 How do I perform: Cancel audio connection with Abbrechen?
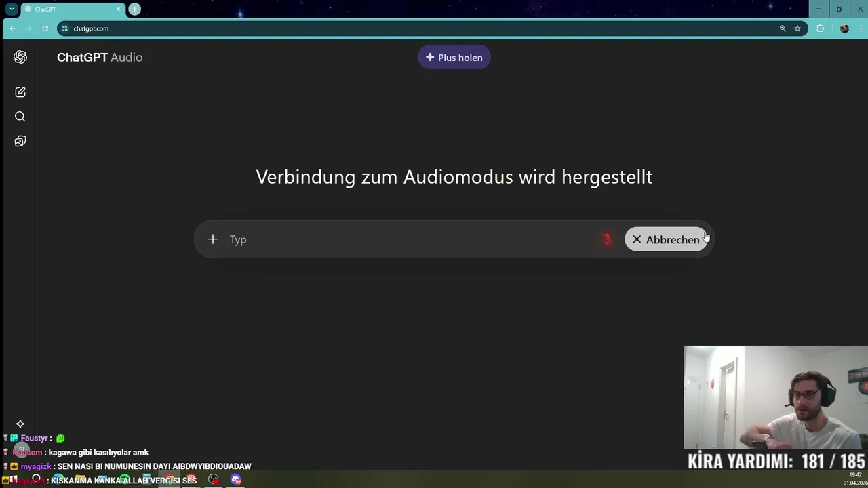pos(666,239)
